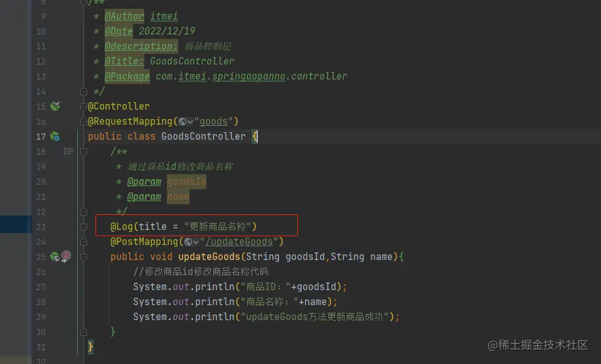601x364 pixels.
Task: Click the "String name" parameter in method signature
Action: [x=361, y=256]
